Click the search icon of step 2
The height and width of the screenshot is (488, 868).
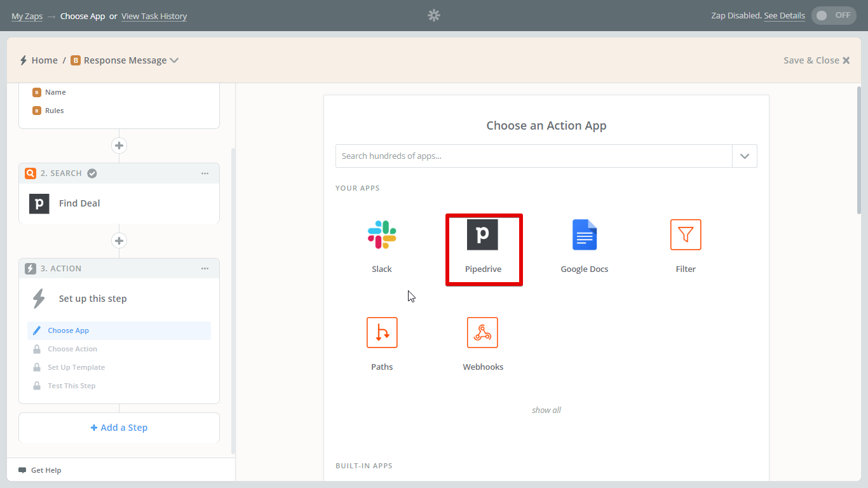coord(31,173)
